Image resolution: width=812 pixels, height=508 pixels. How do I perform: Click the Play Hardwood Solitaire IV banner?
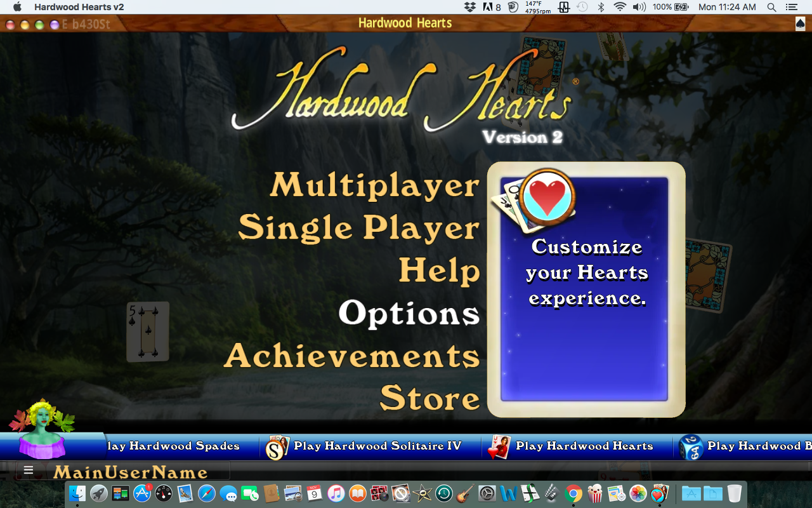click(377, 446)
